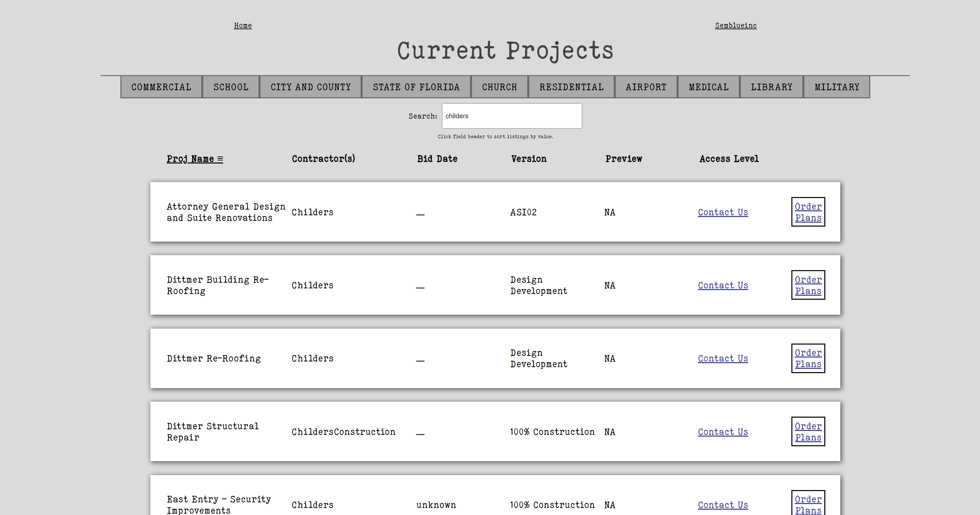The image size is (980, 515).
Task: Select the LIBRARY tab
Action: pyautogui.click(x=771, y=87)
